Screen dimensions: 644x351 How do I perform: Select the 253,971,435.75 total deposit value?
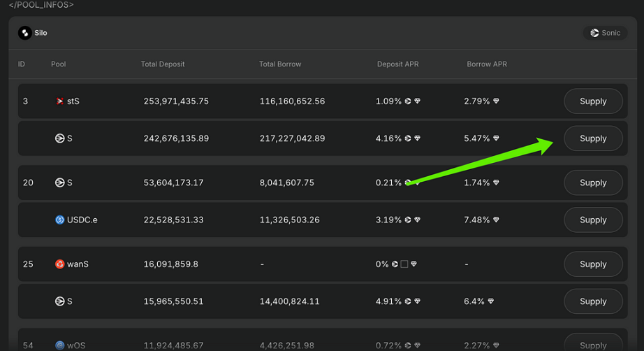176,101
